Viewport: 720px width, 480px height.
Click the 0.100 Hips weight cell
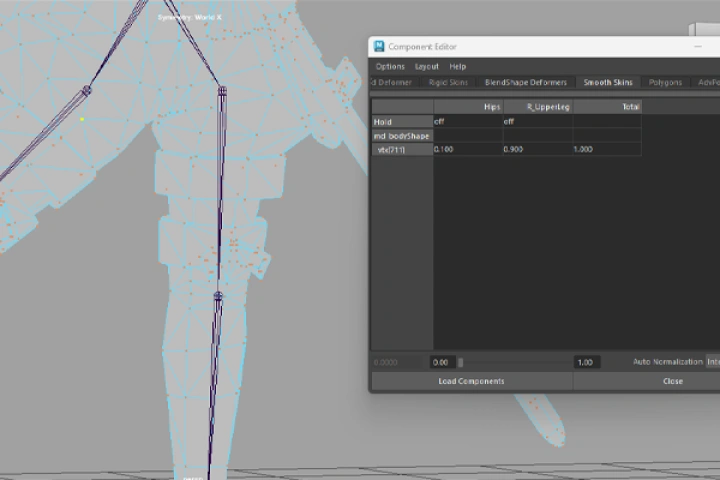[x=468, y=149]
